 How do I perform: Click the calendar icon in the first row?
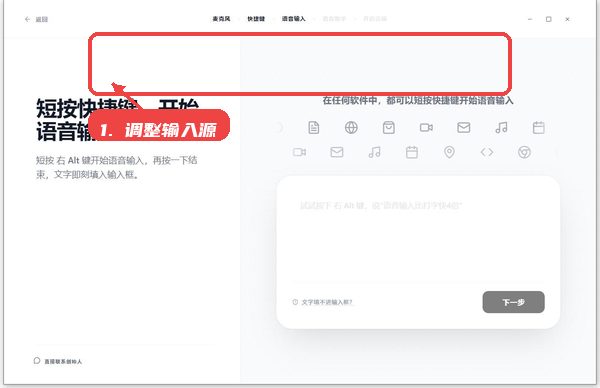tap(539, 127)
